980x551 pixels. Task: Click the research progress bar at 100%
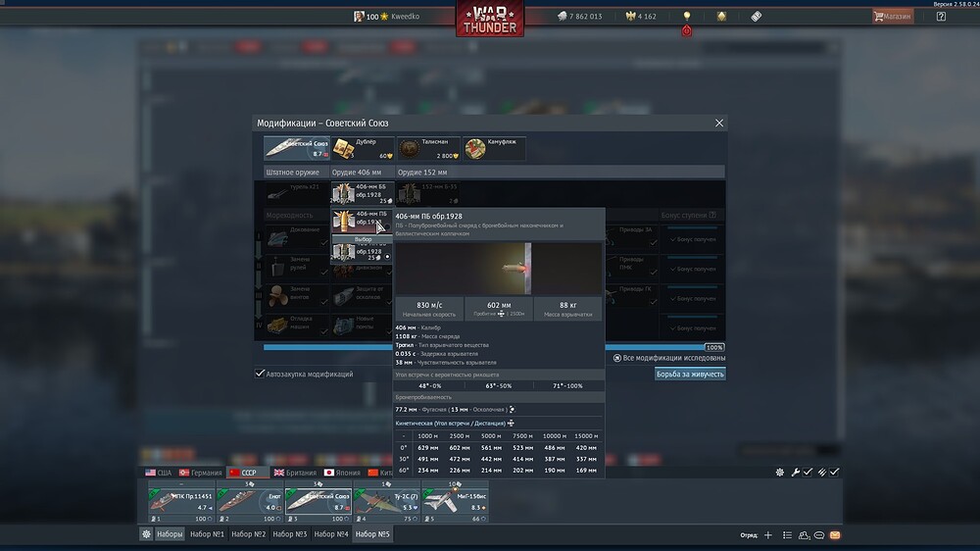pos(494,347)
